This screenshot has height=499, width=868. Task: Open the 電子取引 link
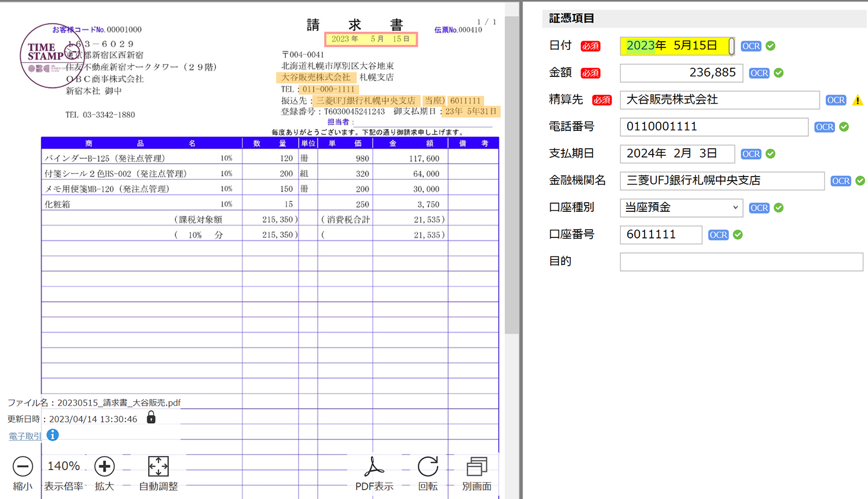pos(25,436)
